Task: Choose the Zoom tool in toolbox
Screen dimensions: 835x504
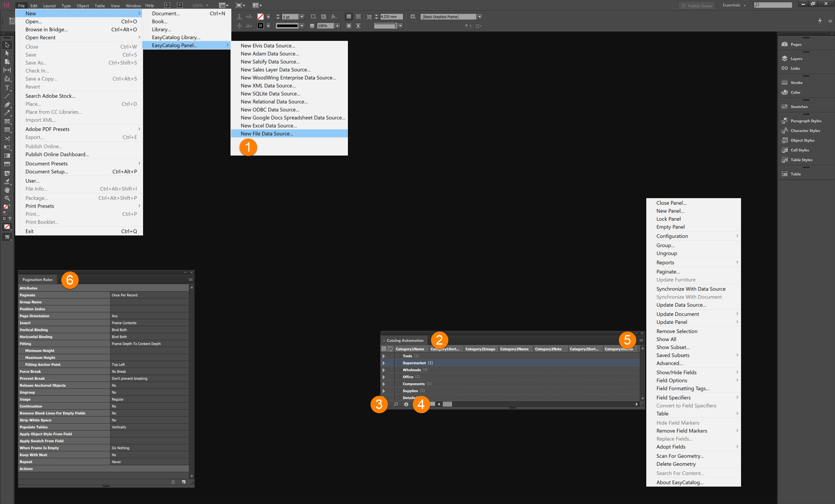Action: [7, 198]
